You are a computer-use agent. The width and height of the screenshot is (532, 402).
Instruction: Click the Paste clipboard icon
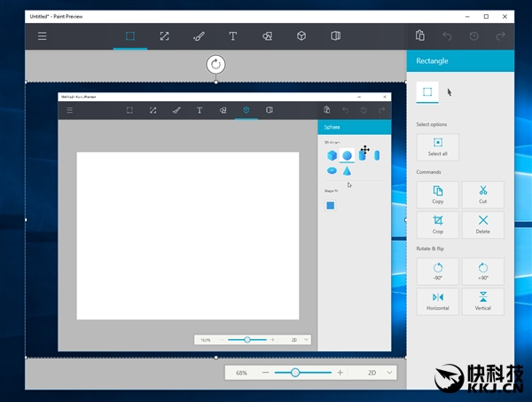click(420, 35)
